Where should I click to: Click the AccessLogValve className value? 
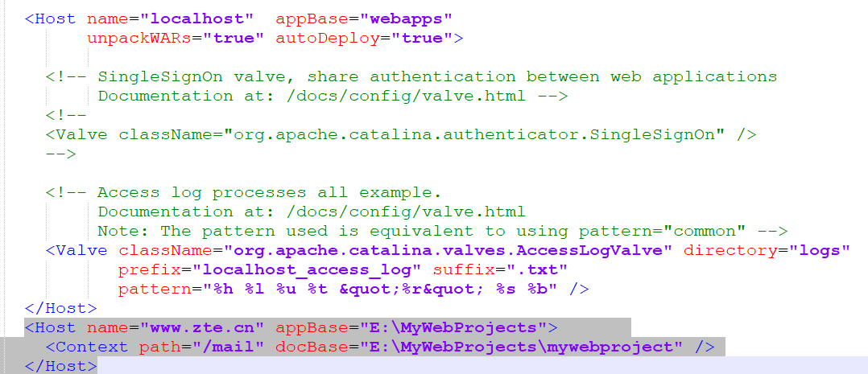click(x=448, y=250)
